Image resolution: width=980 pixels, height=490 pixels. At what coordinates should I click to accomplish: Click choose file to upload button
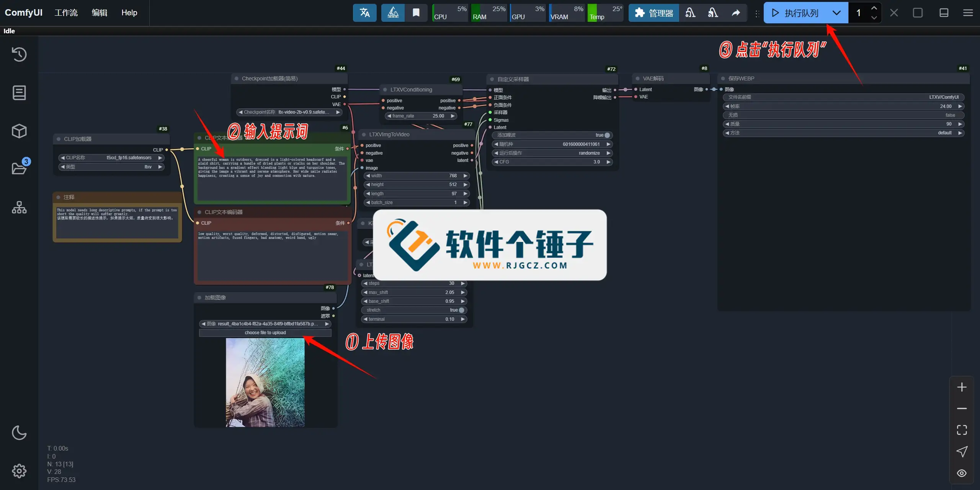point(265,332)
